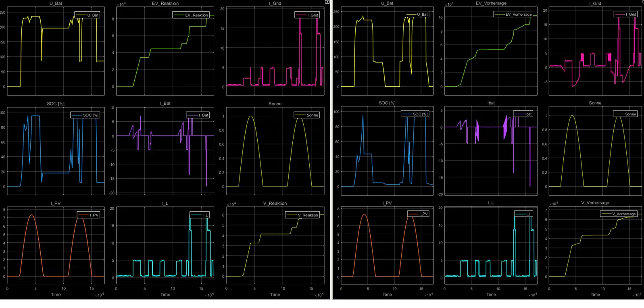
Task: Toggle I_Grid legend entry in the Vorhersage scope
Action: coord(626,14)
